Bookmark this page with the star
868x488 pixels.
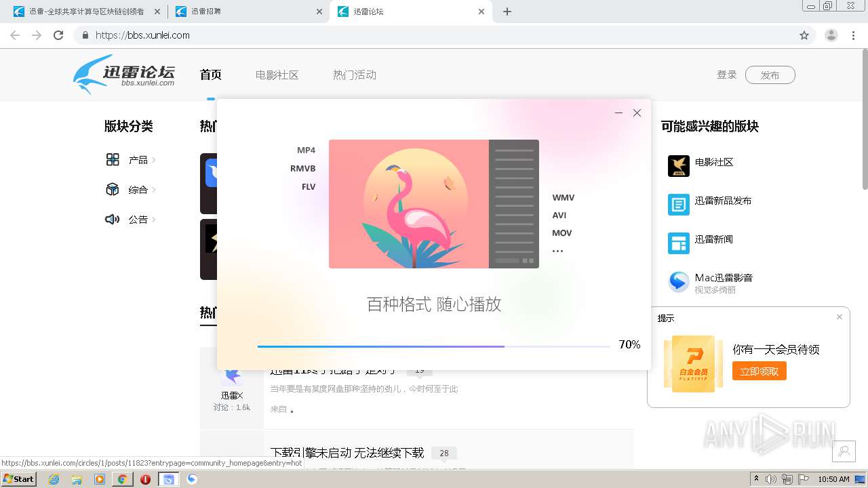click(x=804, y=35)
